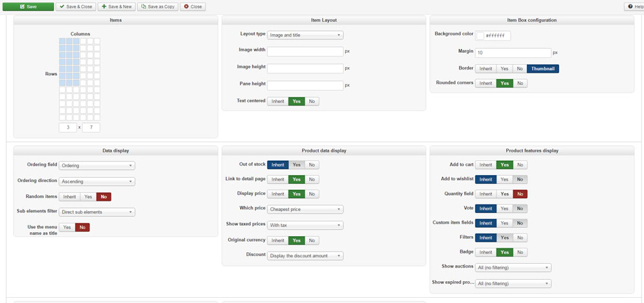This screenshot has width=644, height=303.
Task: Open the Ordering direction dropdown
Action: tap(97, 181)
